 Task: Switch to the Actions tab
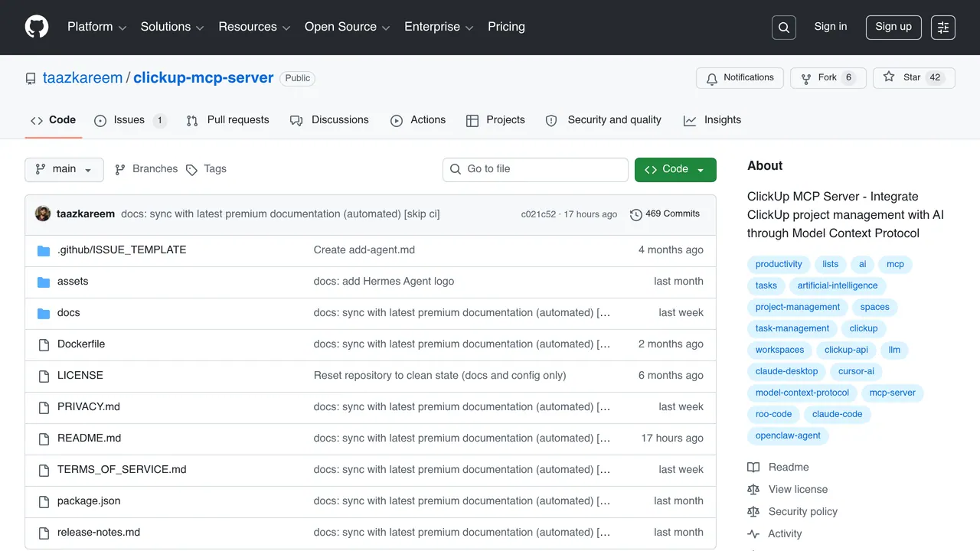(418, 120)
